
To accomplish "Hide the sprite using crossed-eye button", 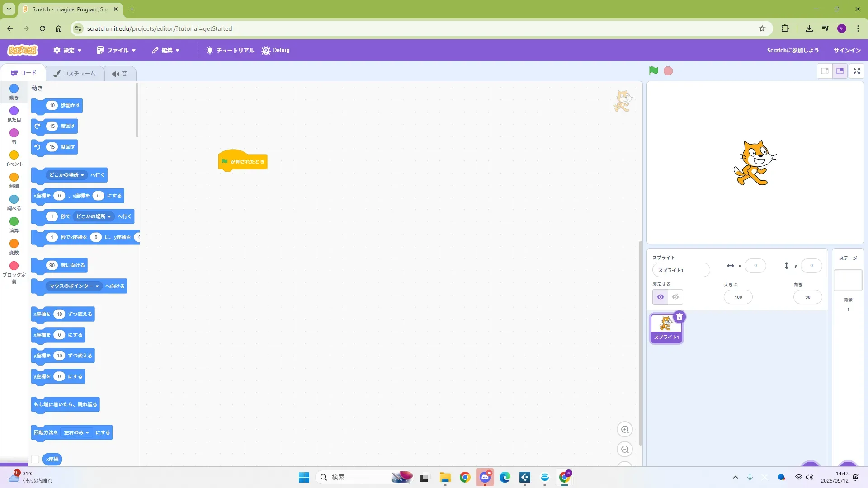I will click(x=675, y=297).
